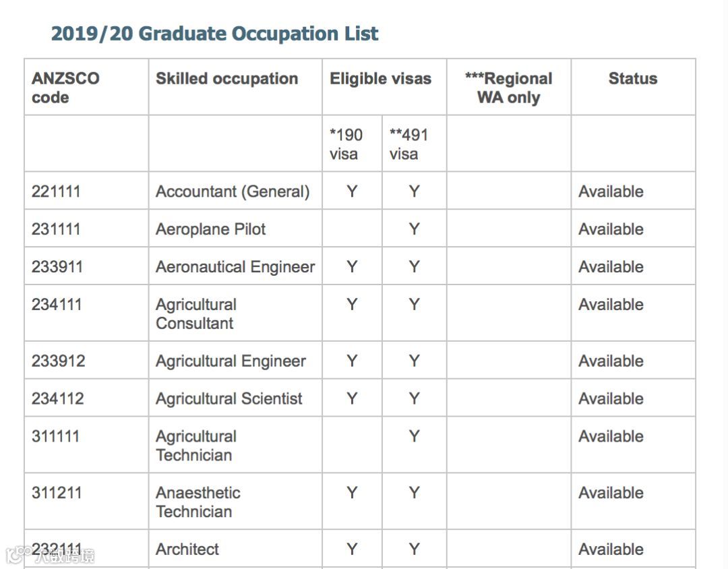Select the Eligible visas column header
Image resolution: width=728 pixels, height=569 pixels.
click(380, 79)
